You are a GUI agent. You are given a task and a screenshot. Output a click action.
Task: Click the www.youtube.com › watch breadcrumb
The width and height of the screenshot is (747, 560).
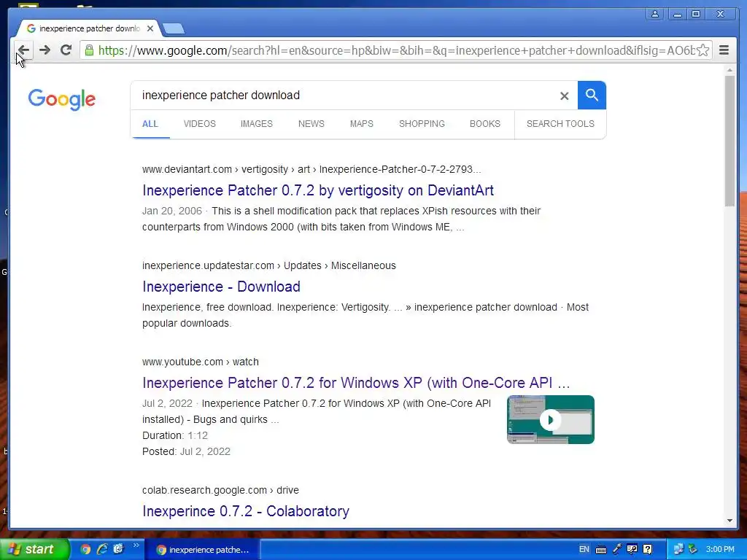click(x=200, y=362)
